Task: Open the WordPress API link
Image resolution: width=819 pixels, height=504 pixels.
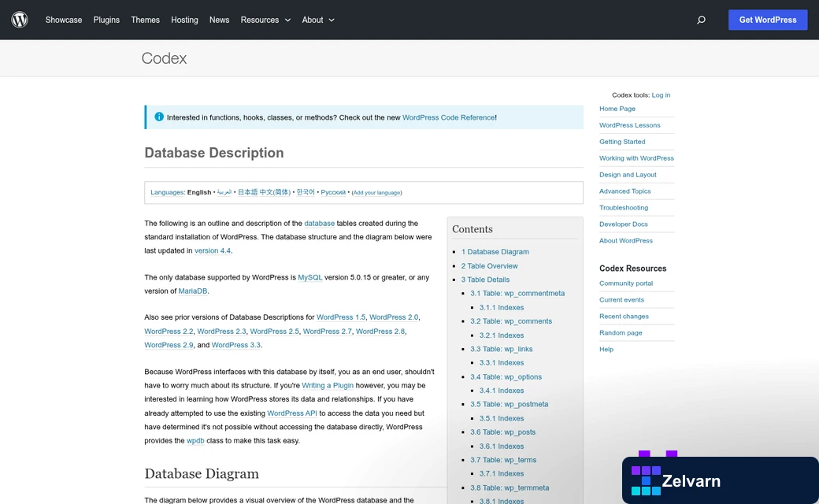Action: click(292, 413)
